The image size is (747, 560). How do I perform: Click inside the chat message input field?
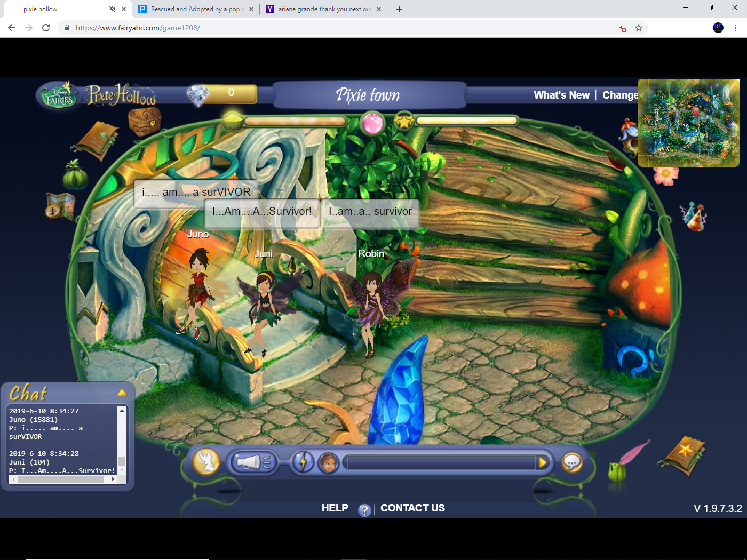pyautogui.click(x=443, y=462)
